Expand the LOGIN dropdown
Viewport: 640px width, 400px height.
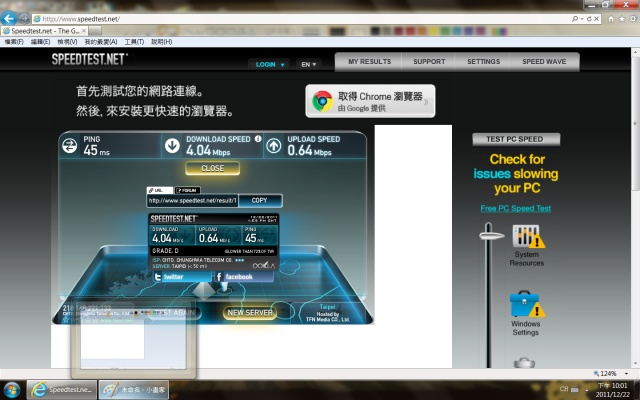click(269, 64)
